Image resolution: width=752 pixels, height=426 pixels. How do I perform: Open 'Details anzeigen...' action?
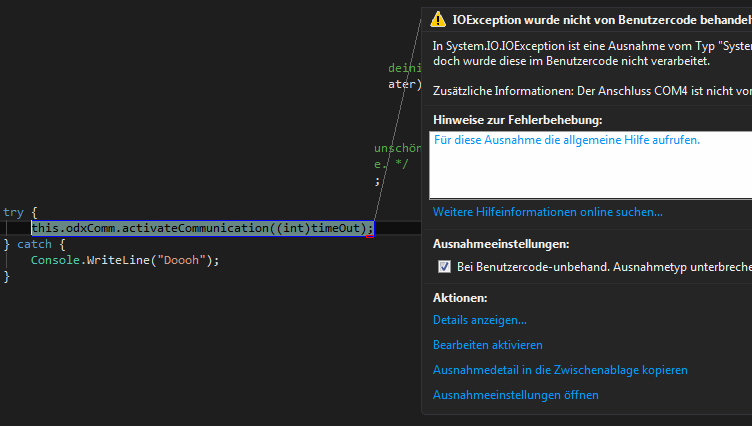(479, 320)
